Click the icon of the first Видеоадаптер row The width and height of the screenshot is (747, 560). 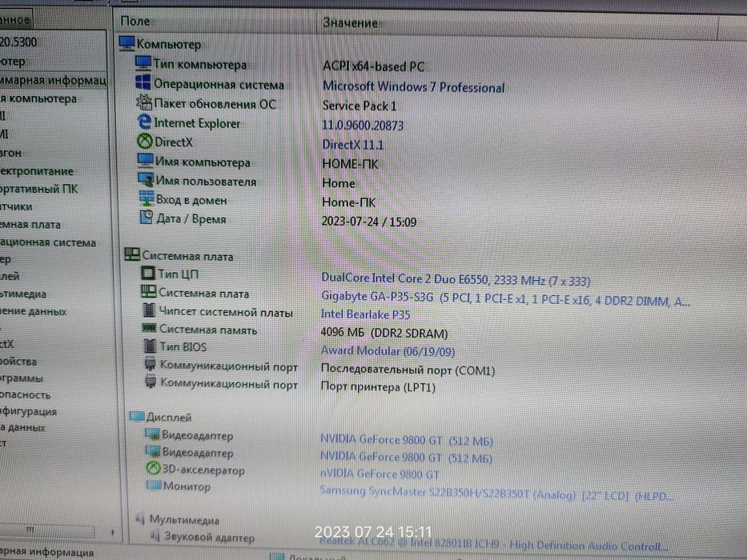(152, 434)
